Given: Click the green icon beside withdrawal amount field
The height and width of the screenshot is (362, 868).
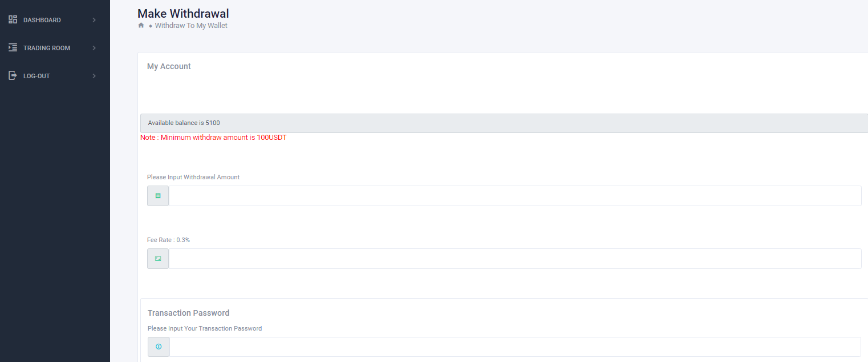Looking at the screenshot, I should (158, 196).
